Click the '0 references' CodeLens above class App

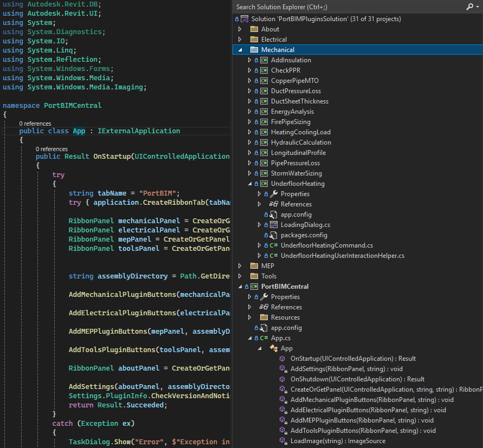click(x=35, y=124)
